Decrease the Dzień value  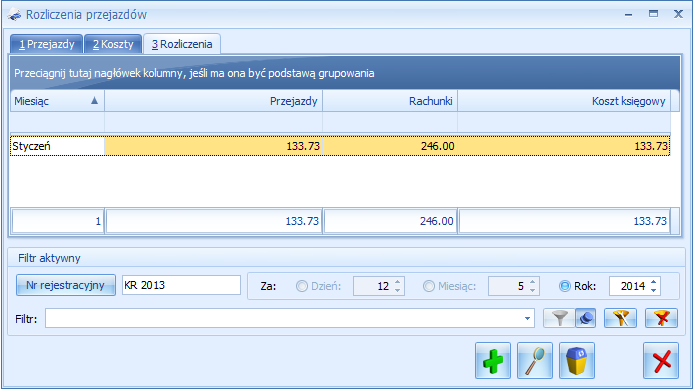click(398, 290)
